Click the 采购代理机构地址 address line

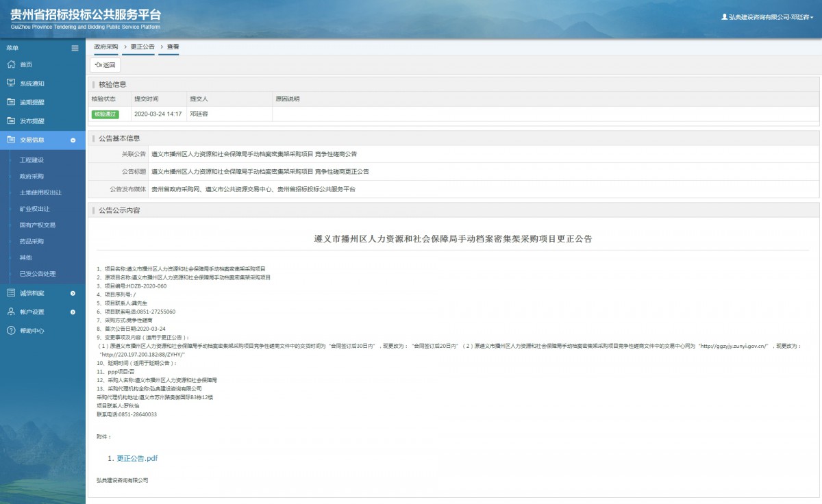[x=155, y=397]
